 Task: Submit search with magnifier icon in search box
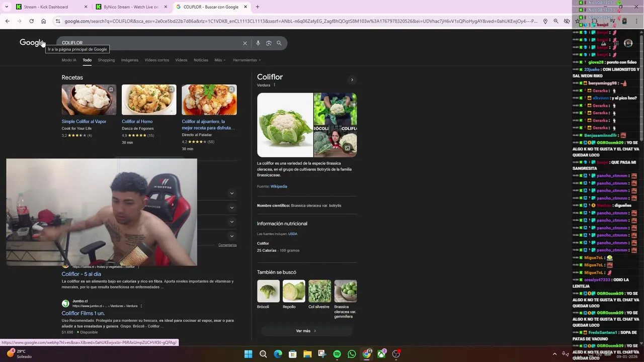click(279, 43)
